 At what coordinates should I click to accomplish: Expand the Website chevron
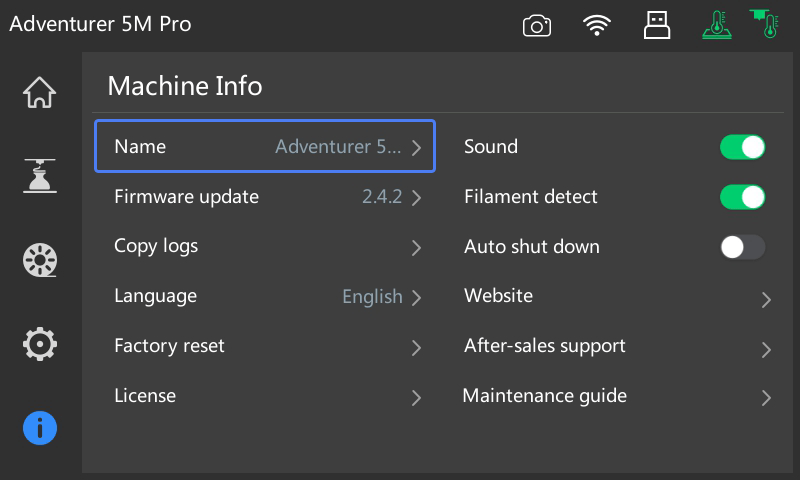[766, 299]
